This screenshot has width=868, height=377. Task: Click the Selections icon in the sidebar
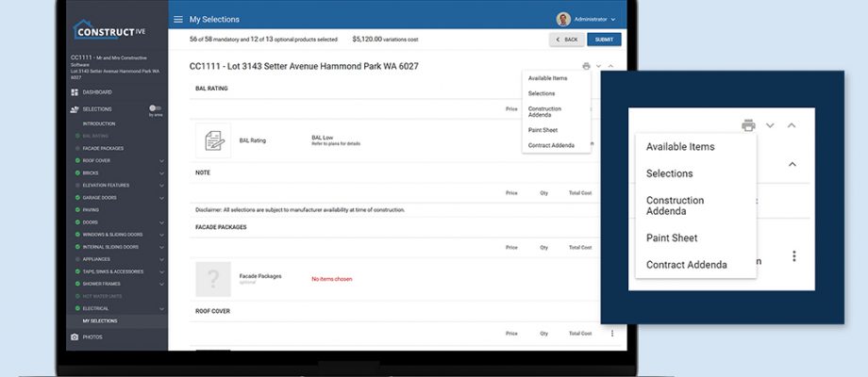point(75,109)
